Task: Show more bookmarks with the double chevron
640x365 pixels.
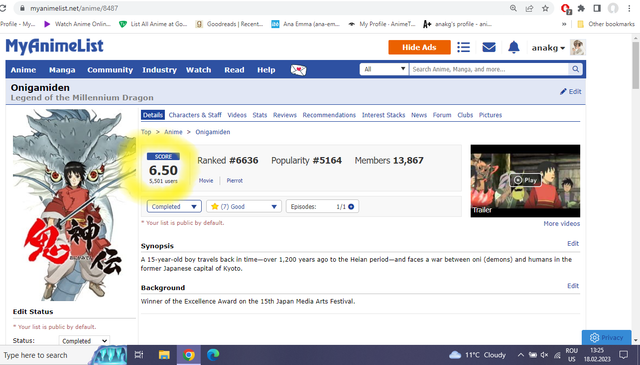Action: [x=564, y=24]
